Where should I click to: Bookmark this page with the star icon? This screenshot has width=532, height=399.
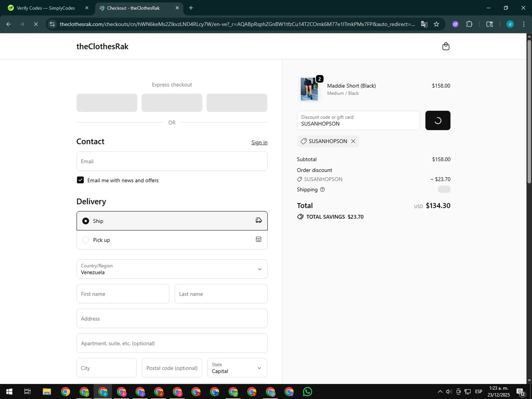tap(437, 24)
